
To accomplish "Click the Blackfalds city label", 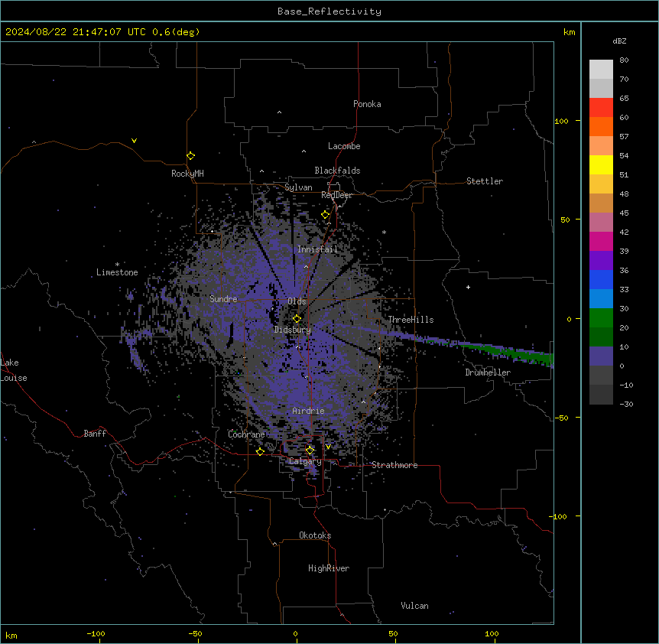I will point(337,171).
